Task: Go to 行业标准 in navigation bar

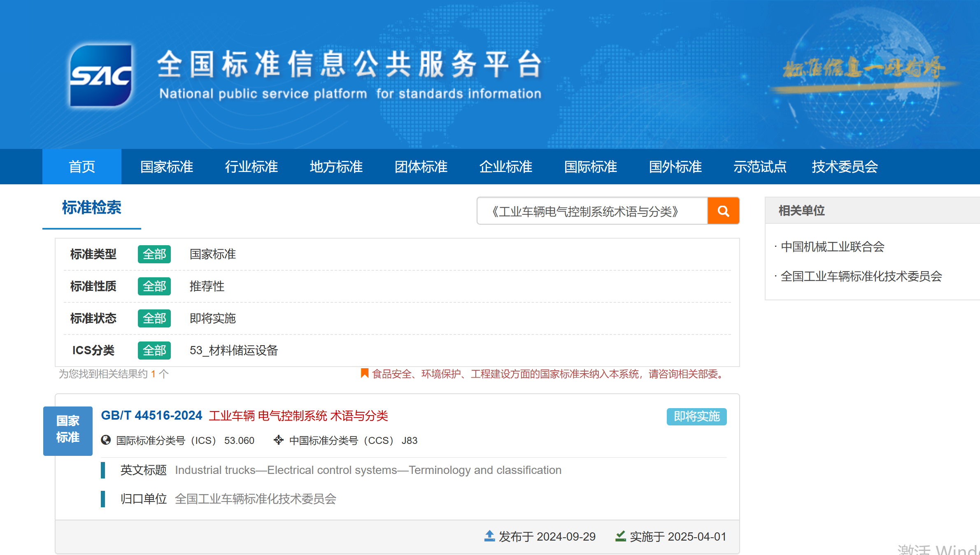Action: 251,167
